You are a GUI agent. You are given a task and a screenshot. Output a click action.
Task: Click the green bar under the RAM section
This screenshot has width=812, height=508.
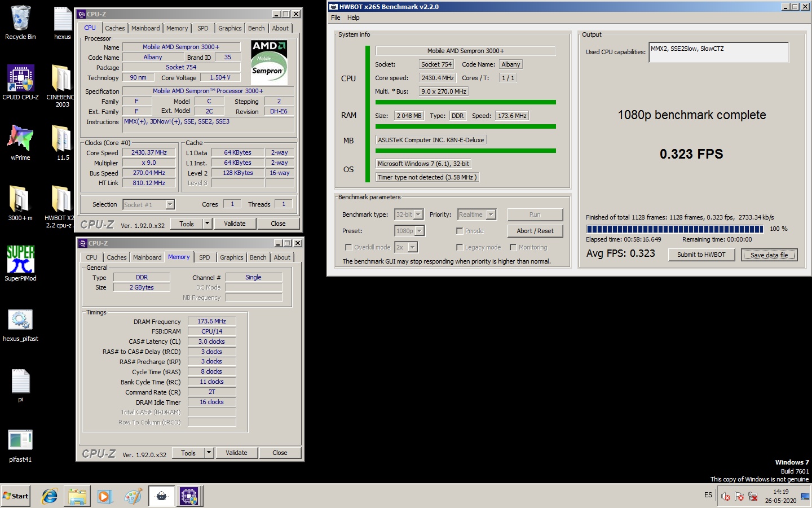tap(466, 126)
